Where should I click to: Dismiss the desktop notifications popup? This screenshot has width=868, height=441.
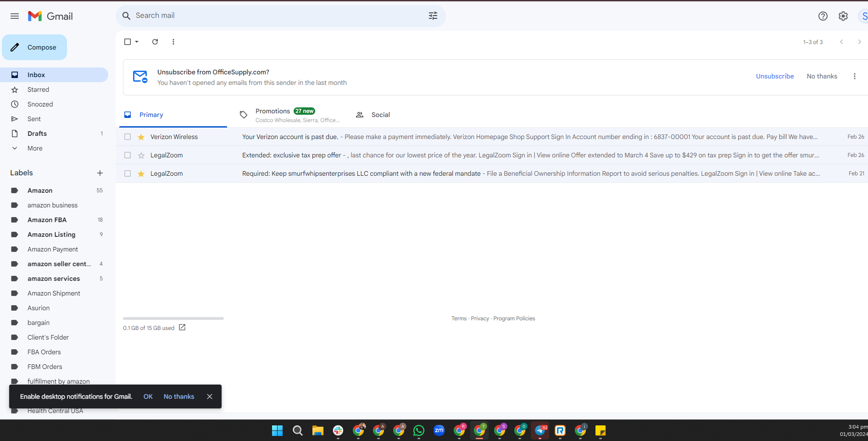pyautogui.click(x=210, y=396)
